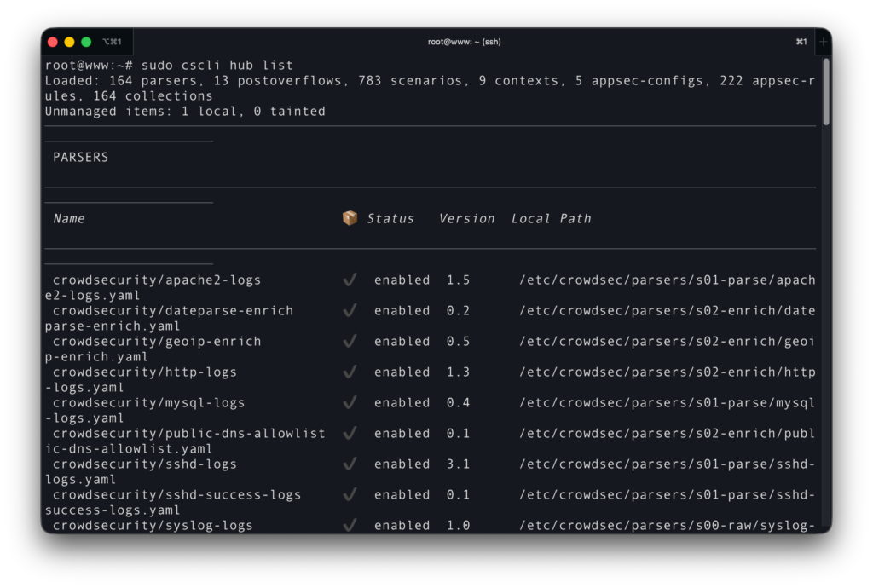The image size is (873, 588).
Task: Open a new tab with plus button
Action: [x=823, y=42]
